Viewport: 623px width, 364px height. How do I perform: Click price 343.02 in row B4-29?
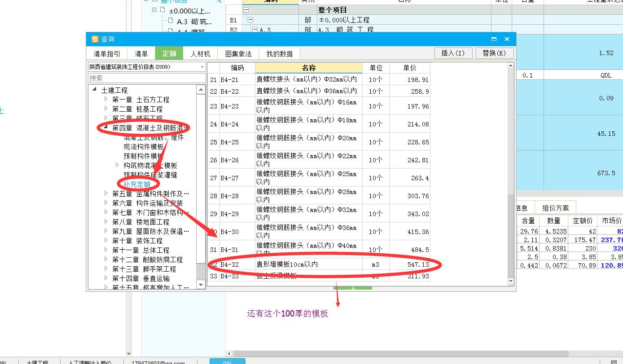pyautogui.click(x=410, y=214)
